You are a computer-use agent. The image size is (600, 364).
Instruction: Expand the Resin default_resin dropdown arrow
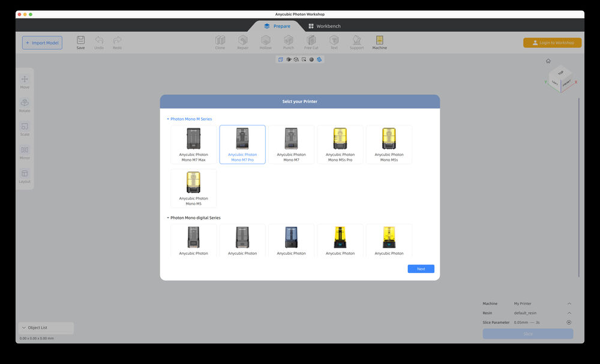click(x=569, y=313)
